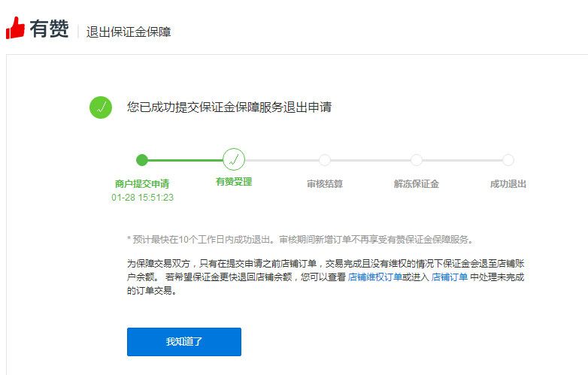The height and width of the screenshot is (375, 588).
Task: Click the 有赞受理 step label
Action: (x=234, y=182)
